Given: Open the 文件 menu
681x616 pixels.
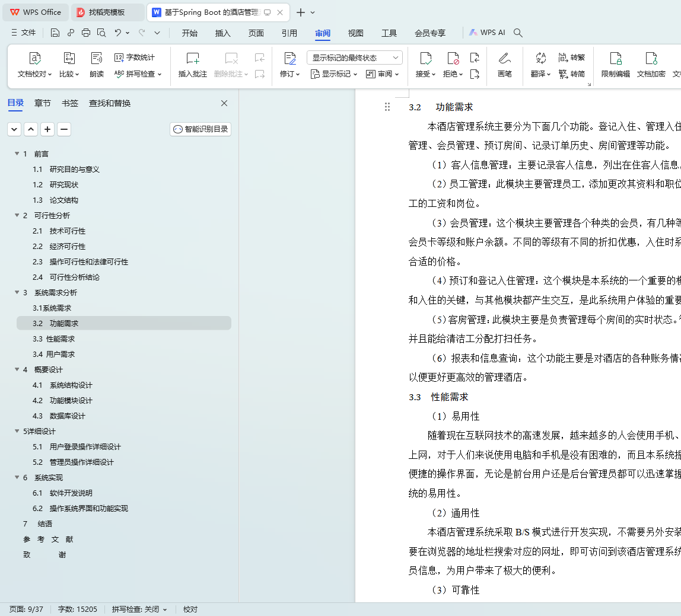Looking at the screenshot, I should click(24, 33).
